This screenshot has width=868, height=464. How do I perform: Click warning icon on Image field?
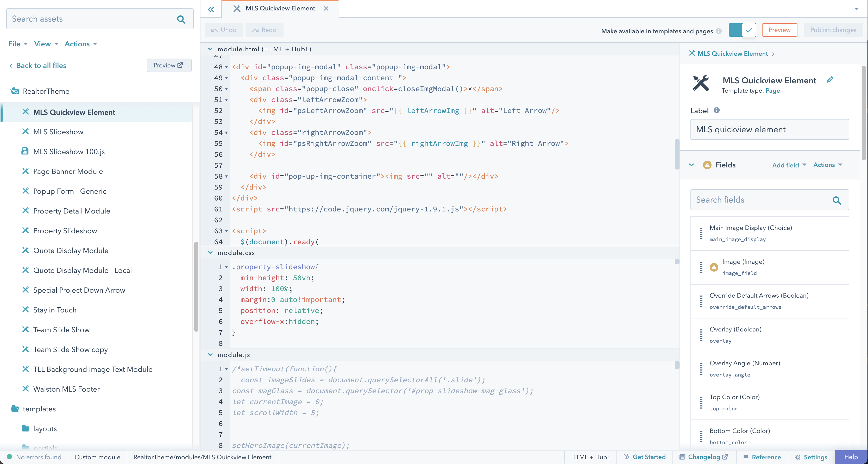tap(714, 267)
